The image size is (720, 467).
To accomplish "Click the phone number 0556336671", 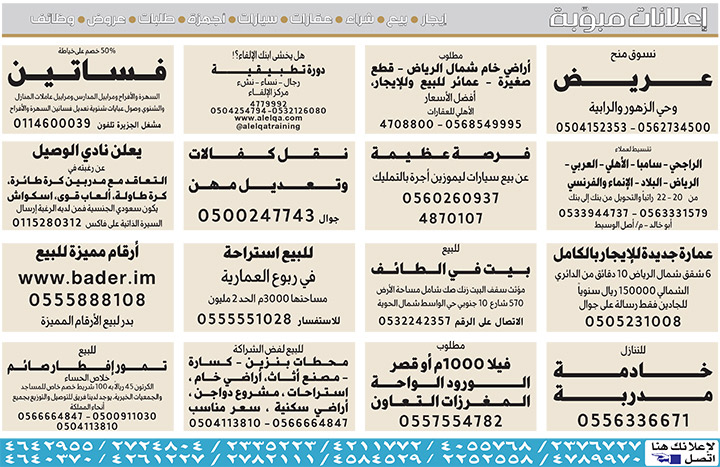I will 633,421.
